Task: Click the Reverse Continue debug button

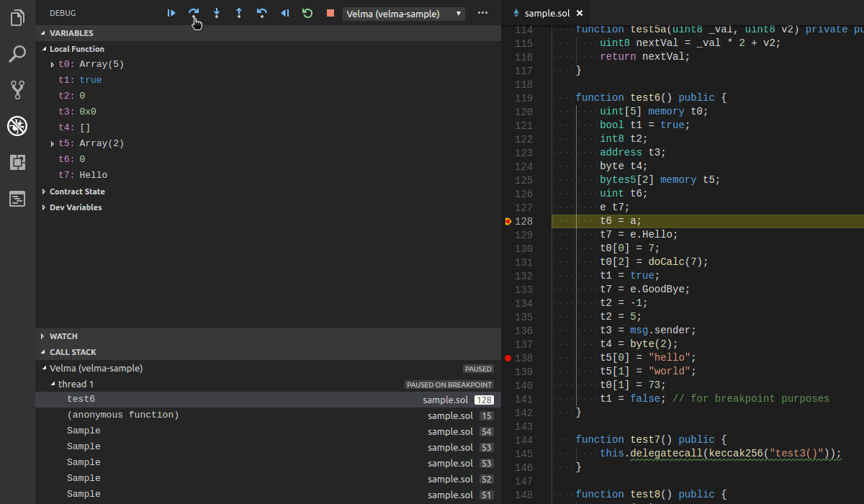Action: (285, 13)
